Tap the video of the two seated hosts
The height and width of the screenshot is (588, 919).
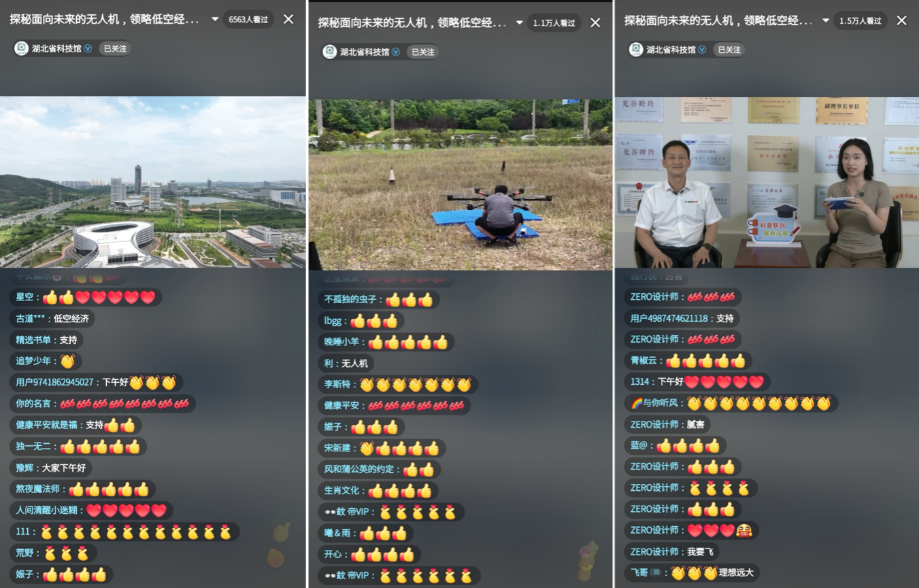point(767,181)
